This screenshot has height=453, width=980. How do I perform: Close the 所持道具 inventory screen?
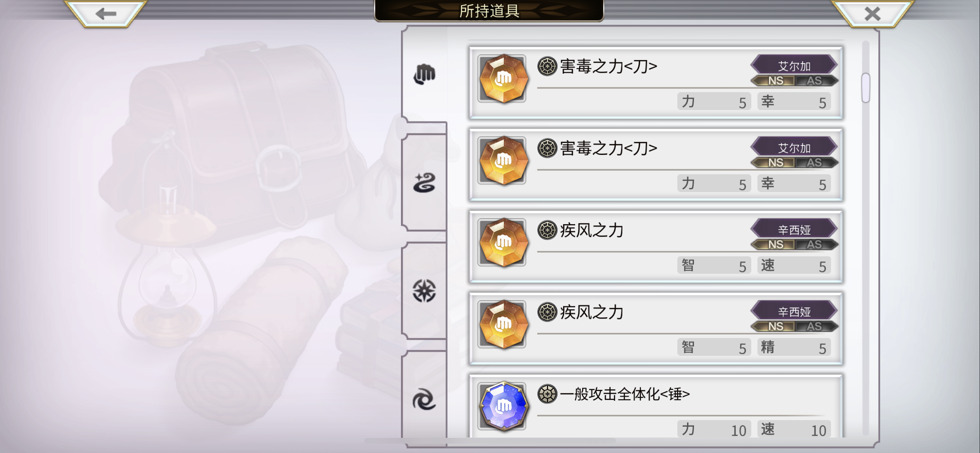tap(872, 14)
